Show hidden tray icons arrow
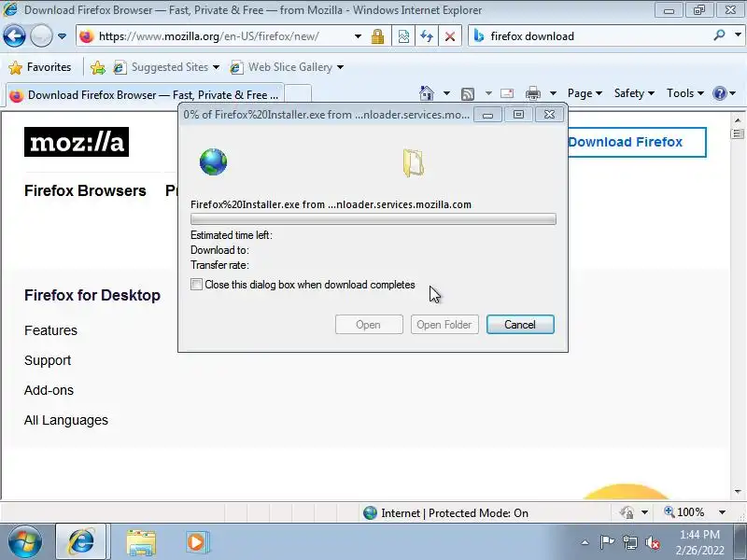The image size is (747, 560). click(585, 542)
